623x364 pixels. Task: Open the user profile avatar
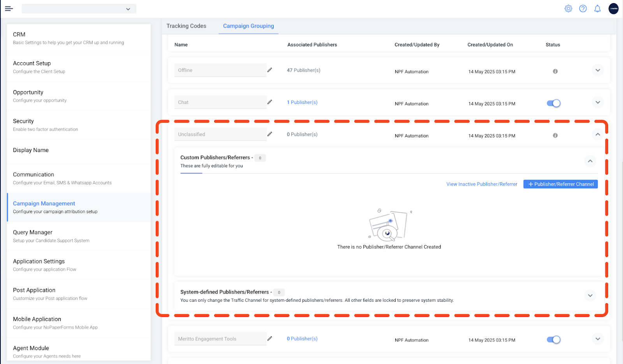tap(613, 9)
